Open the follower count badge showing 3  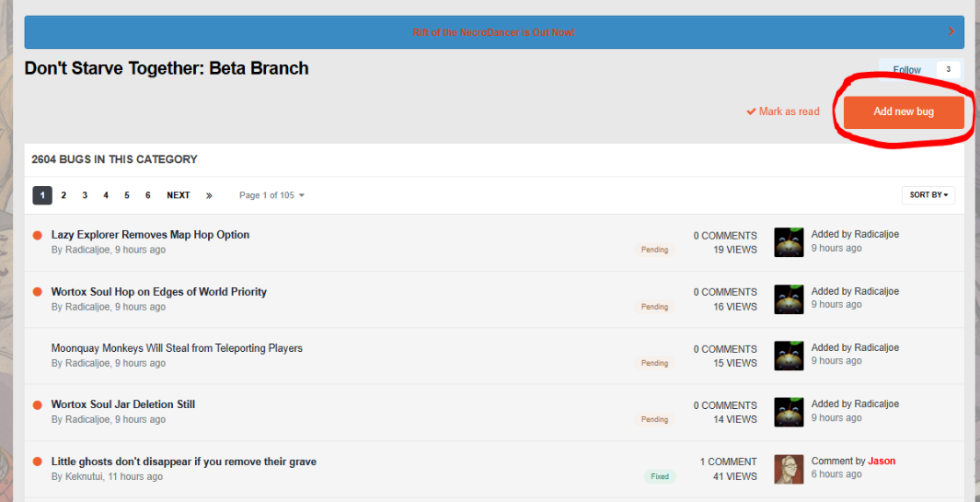point(948,69)
